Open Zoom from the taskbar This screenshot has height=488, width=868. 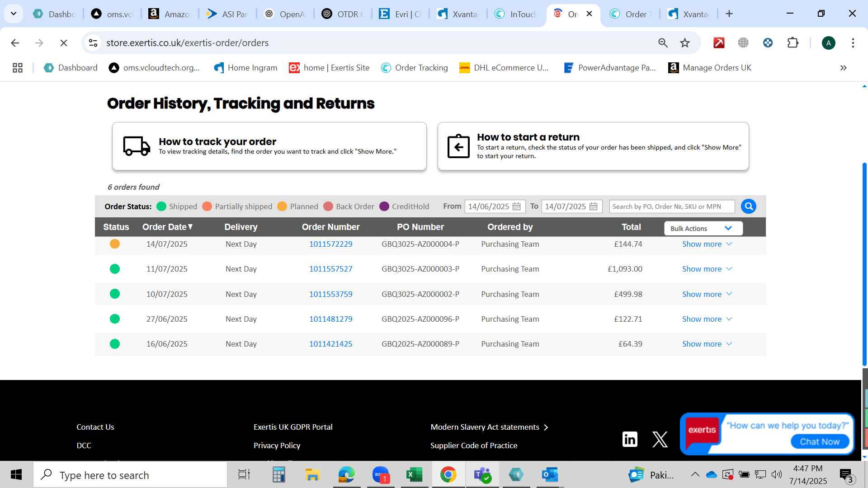pyautogui.click(x=381, y=475)
